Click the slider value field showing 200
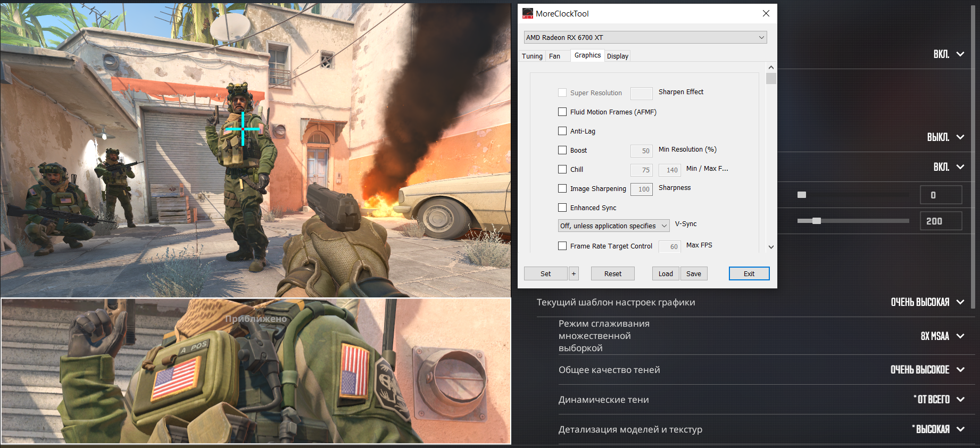Viewport: 980px width, 448px height. (941, 221)
